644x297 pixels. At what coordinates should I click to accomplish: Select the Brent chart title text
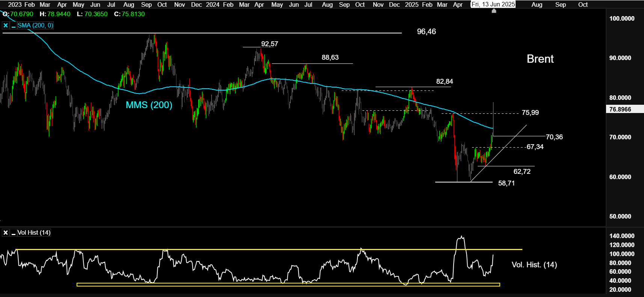pos(540,59)
